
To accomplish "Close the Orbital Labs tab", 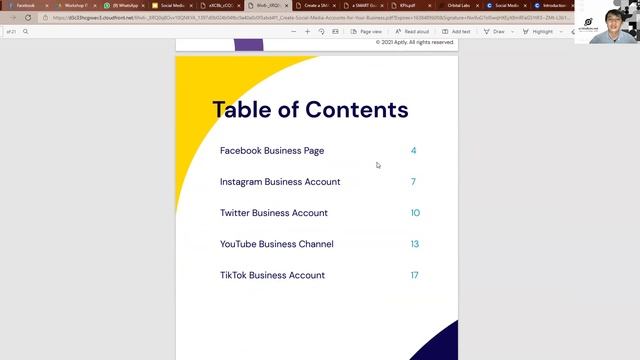I will [477, 6].
